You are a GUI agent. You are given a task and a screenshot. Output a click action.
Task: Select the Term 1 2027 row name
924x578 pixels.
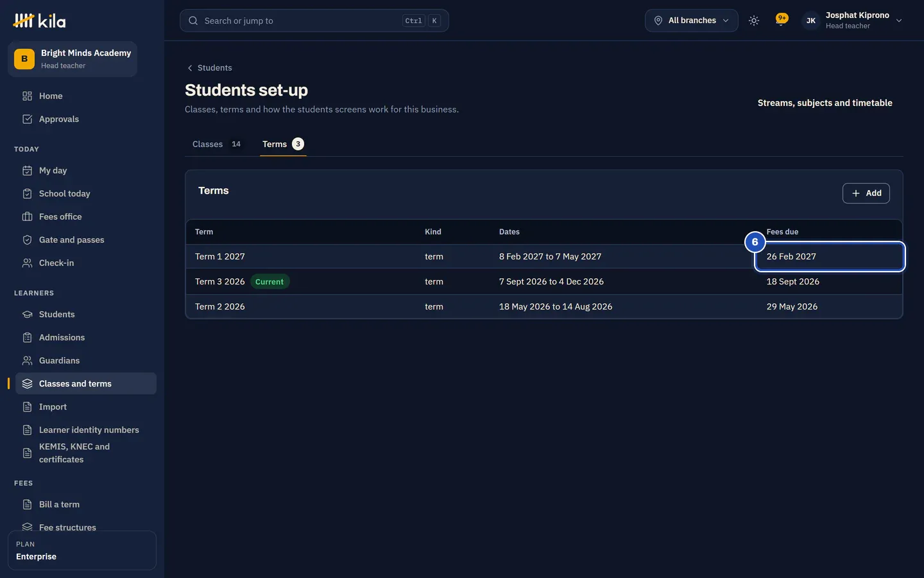[220, 257]
